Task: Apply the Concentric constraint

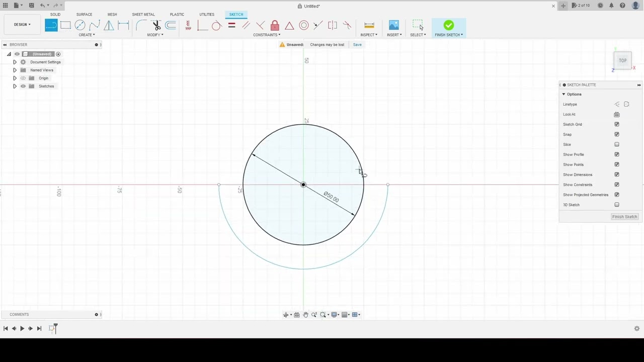Action: 304,25
